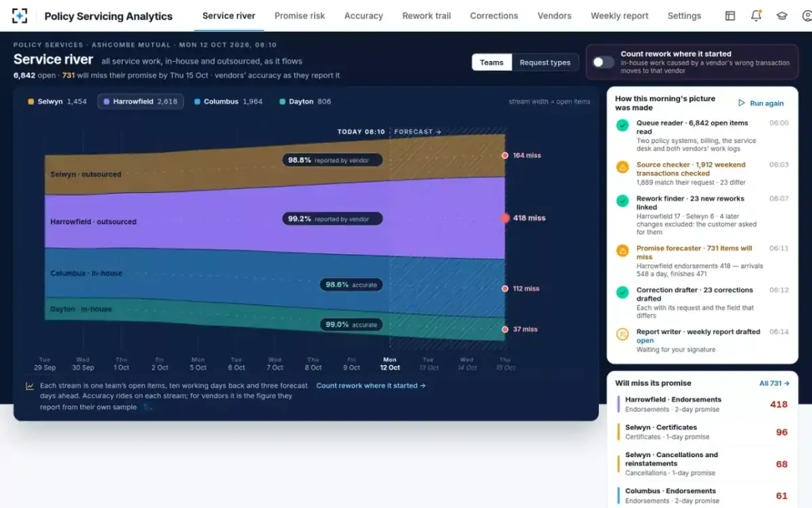
Task: Open the Settings tab
Action: 684,16
